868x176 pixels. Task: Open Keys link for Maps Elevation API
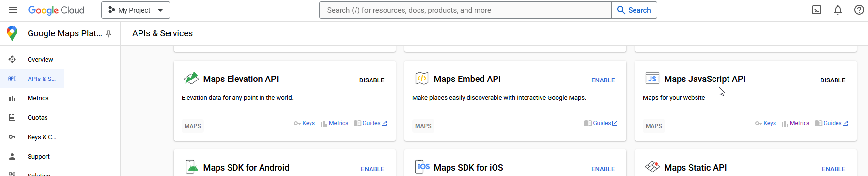pos(309,123)
